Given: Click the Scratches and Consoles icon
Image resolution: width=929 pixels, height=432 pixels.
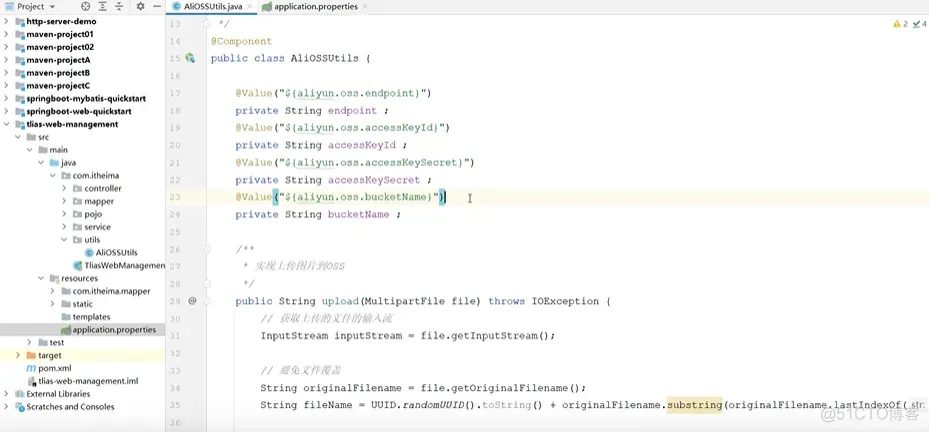Looking at the screenshot, I should [19, 407].
